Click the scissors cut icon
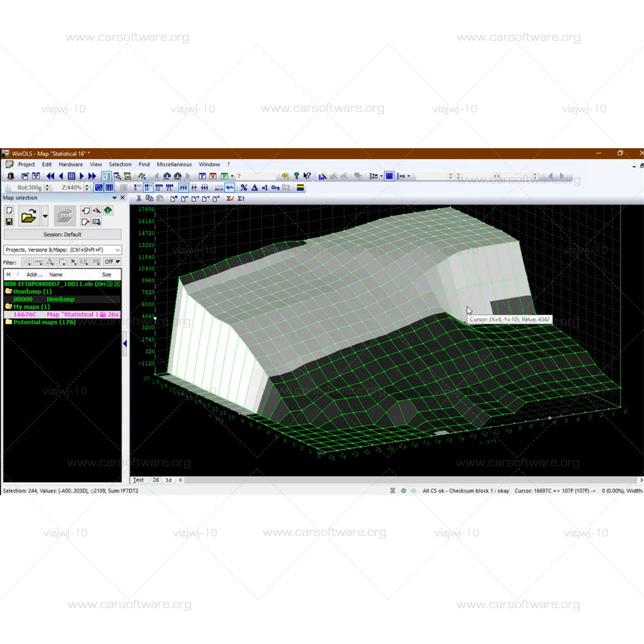The width and height of the screenshot is (644, 644). (139, 198)
